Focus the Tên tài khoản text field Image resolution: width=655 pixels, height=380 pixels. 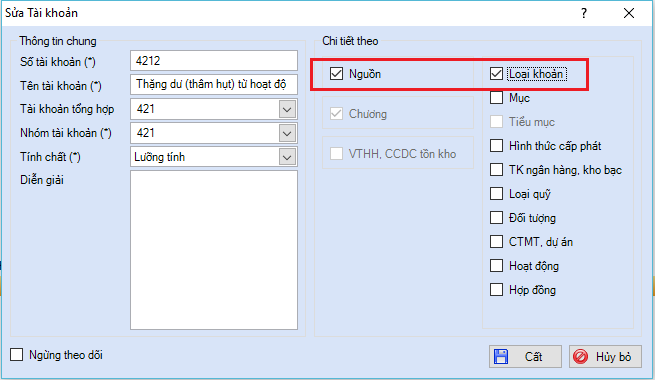tap(214, 85)
